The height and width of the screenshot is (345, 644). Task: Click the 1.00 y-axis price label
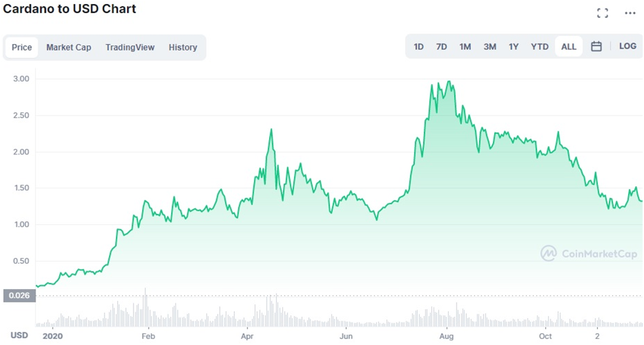(21, 224)
